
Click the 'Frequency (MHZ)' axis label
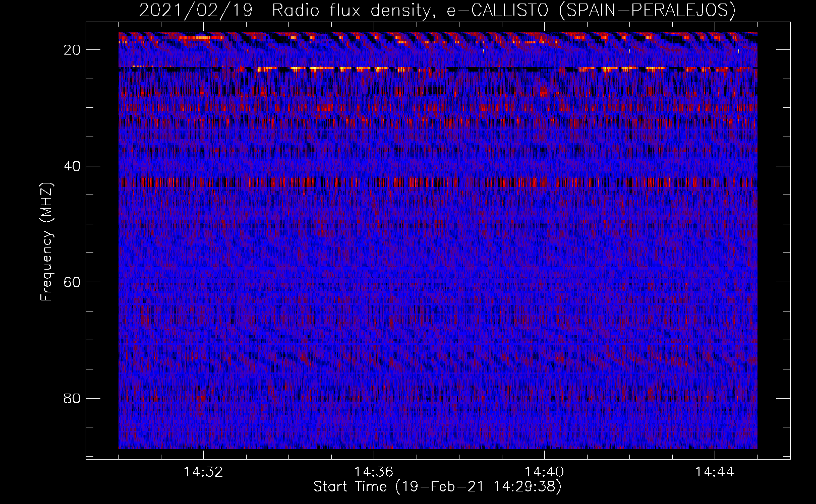click(x=46, y=241)
